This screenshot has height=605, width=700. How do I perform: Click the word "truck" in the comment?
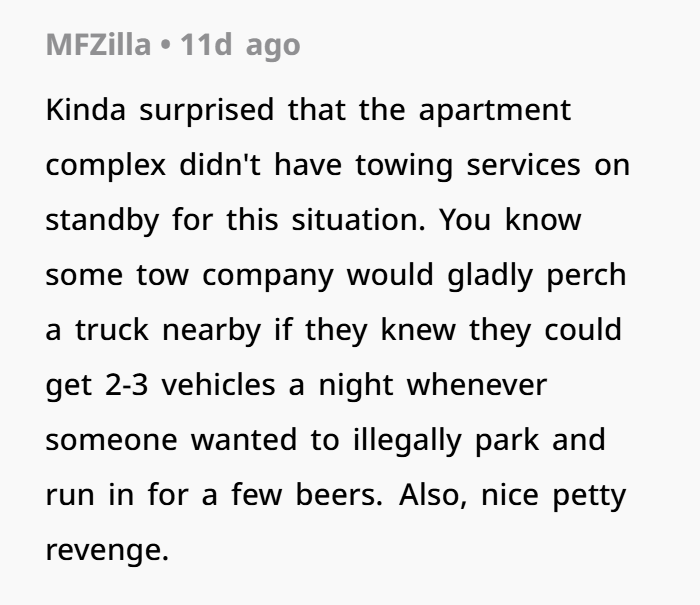(x=112, y=331)
